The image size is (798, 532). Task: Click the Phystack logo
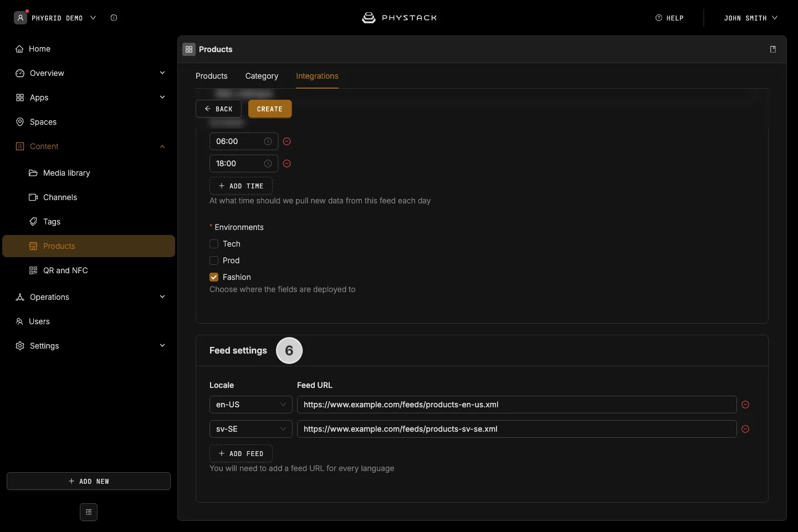click(x=399, y=18)
